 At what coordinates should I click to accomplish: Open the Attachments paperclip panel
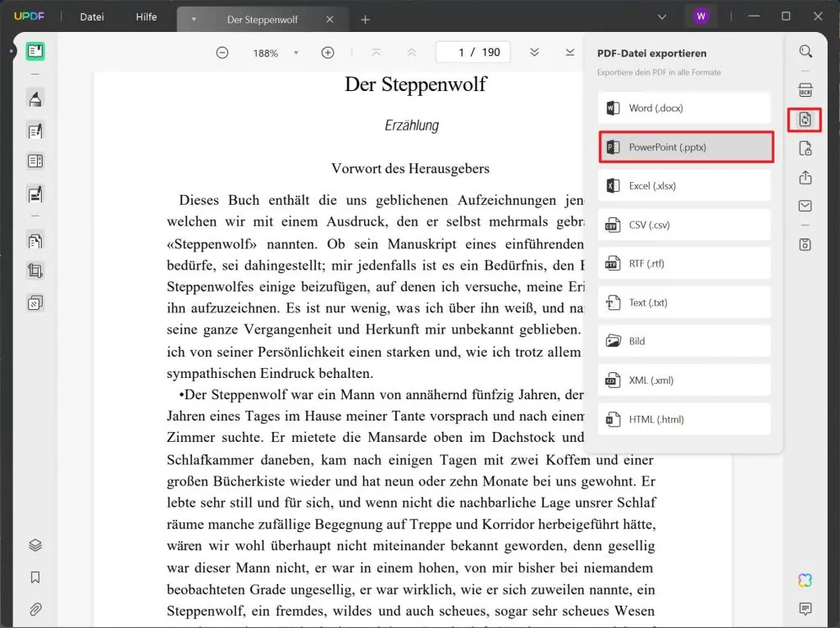tap(35, 609)
